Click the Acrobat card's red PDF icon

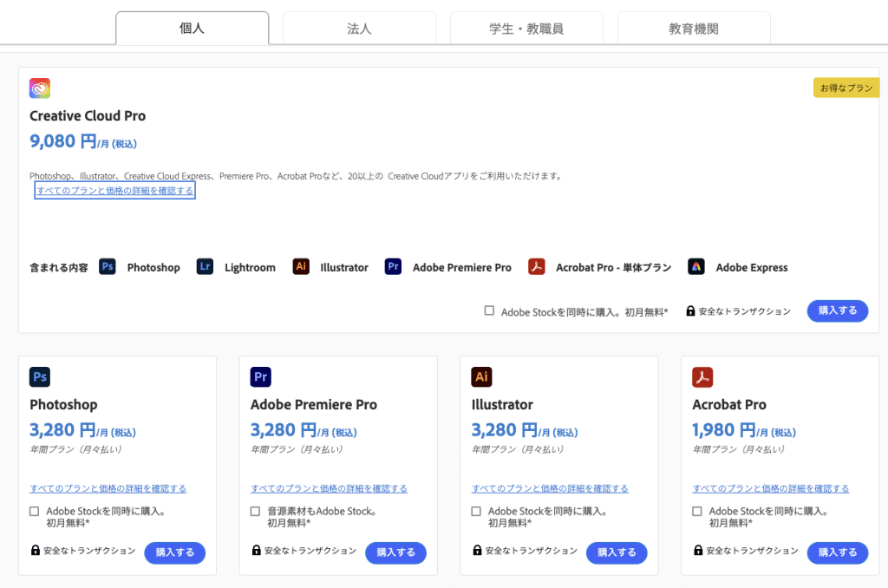click(x=702, y=376)
